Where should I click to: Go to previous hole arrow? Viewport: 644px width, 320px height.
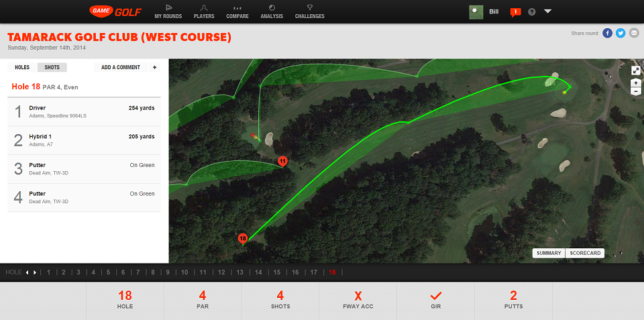pos(28,272)
